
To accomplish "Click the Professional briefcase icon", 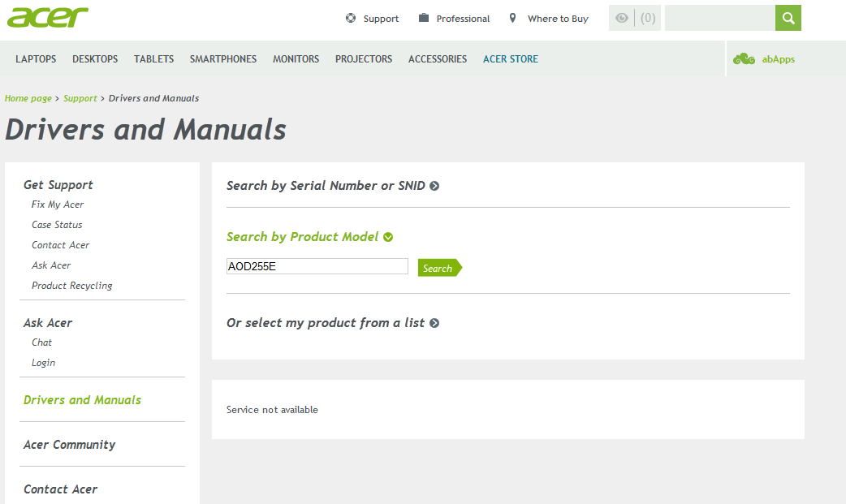I will (424, 18).
